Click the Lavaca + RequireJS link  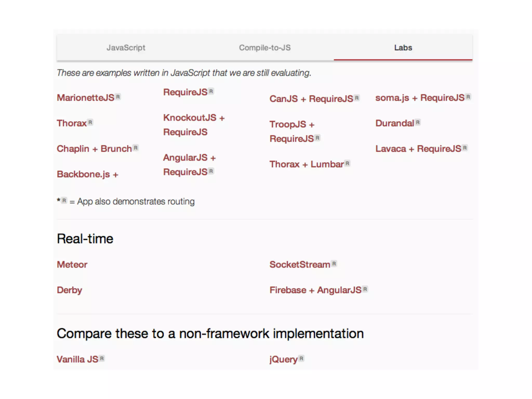click(x=418, y=149)
